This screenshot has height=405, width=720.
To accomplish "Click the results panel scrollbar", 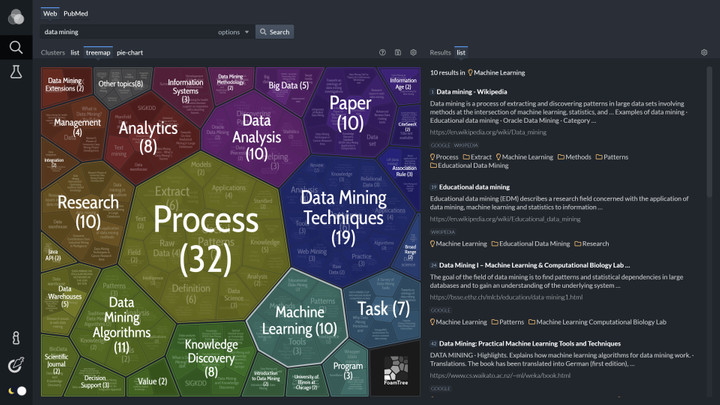I will point(709,133).
